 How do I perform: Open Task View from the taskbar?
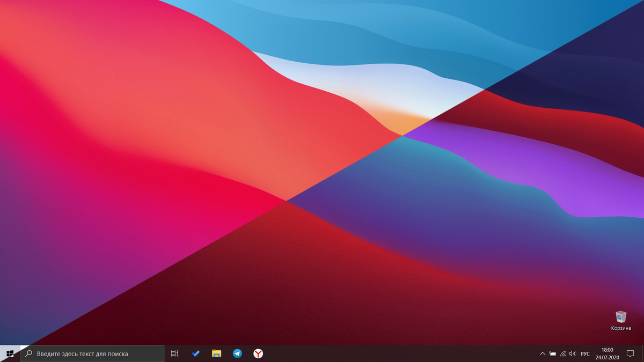174,353
